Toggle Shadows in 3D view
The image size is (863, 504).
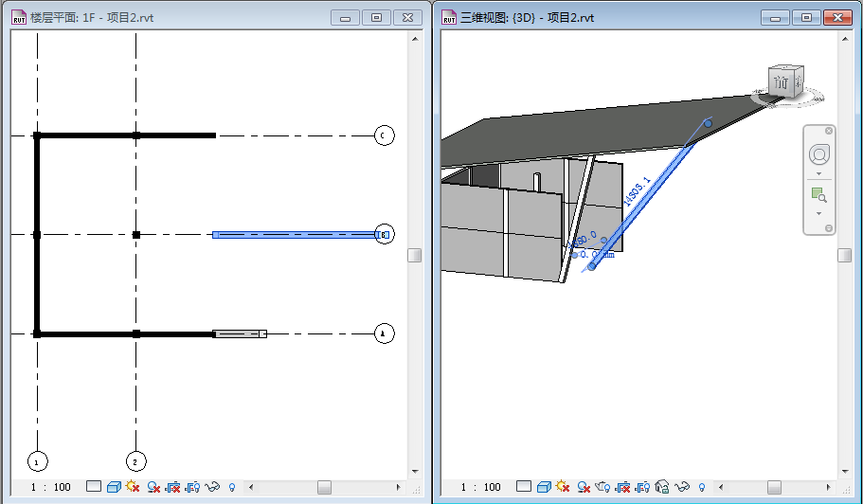point(584,486)
